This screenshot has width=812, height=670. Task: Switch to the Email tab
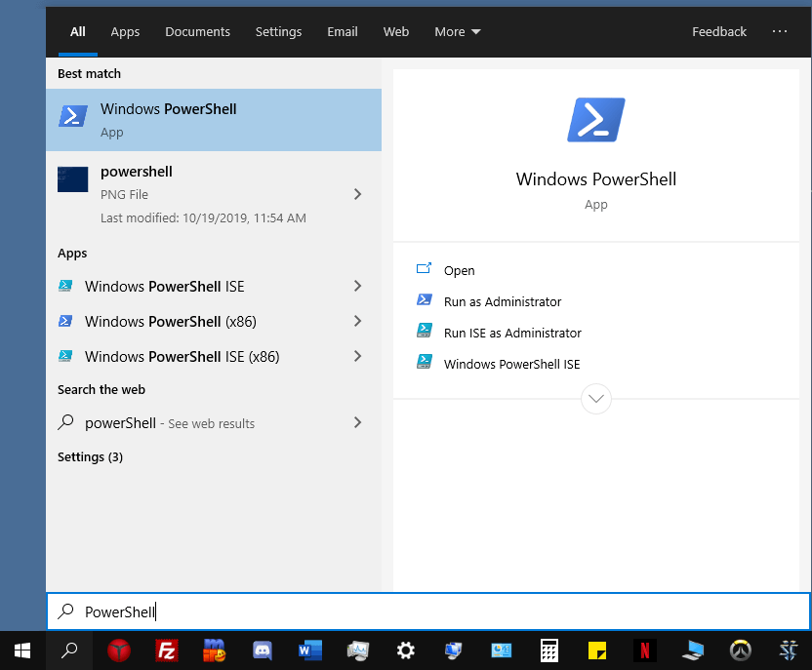coord(343,32)
